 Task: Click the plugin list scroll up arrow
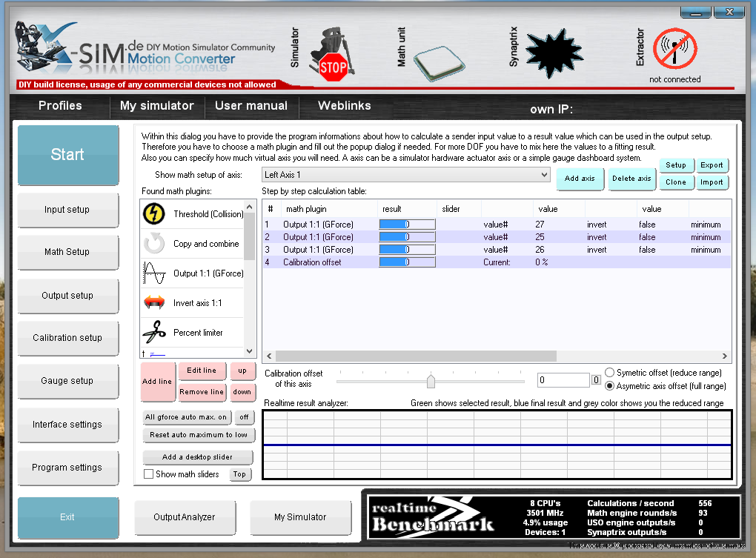pos(249,207)
